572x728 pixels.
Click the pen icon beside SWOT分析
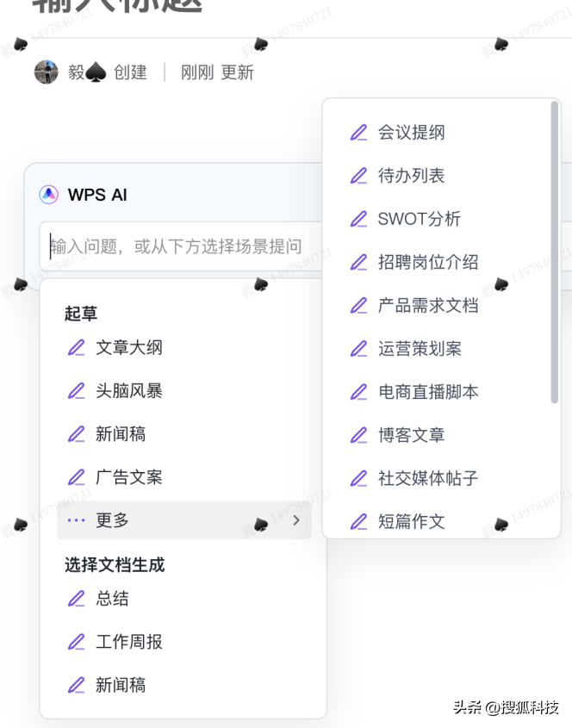click(358, 219)
